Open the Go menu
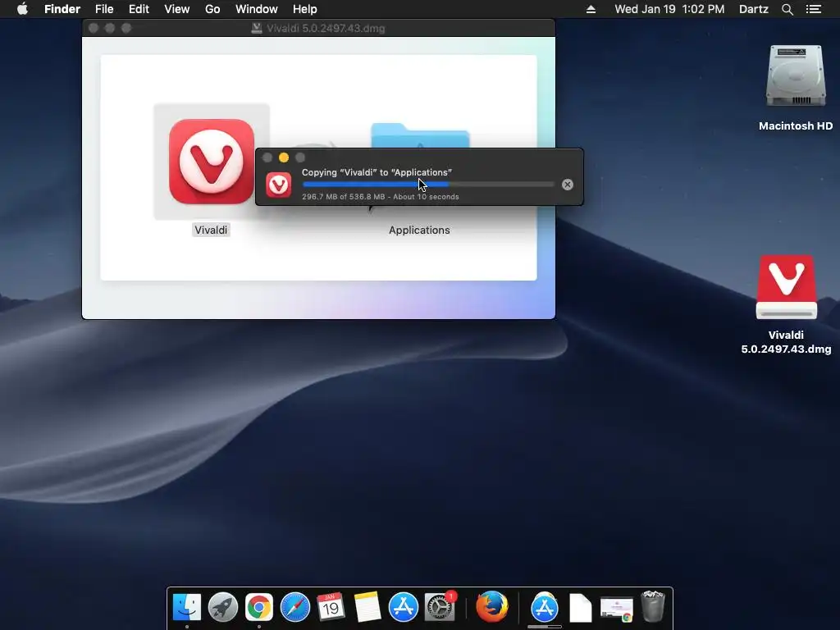 (x=212, y=9)
